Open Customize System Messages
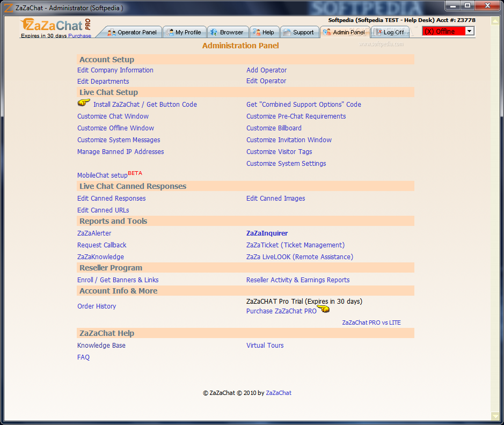This screenshot has width=504, height=425. point(119,140)
